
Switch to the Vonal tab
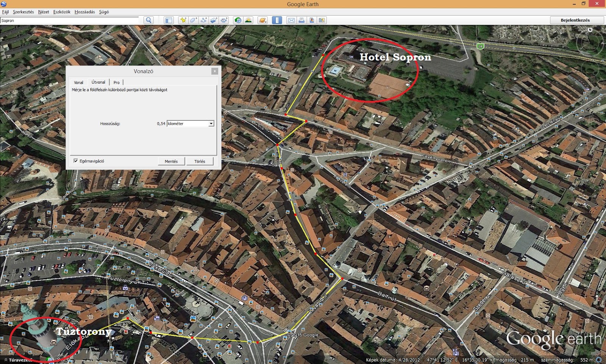tap(78, 82)
